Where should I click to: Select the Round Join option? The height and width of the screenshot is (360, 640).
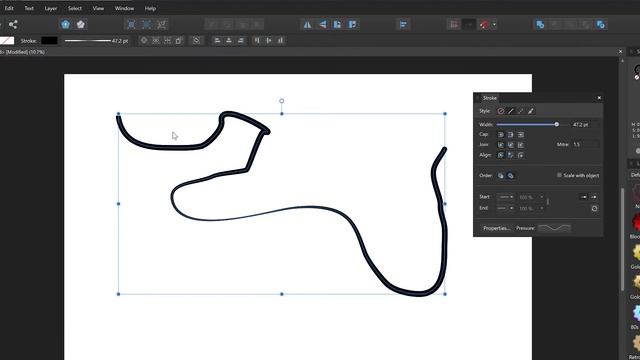500,145
